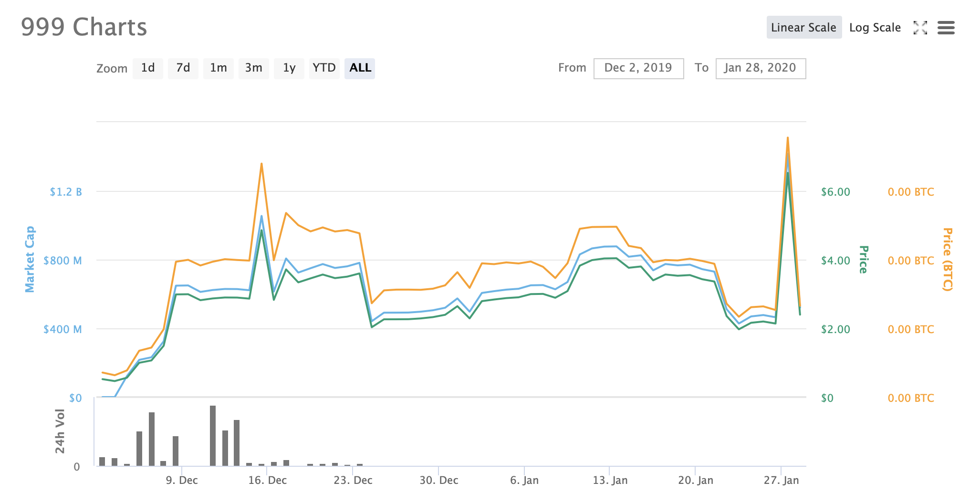980x503 pixels.
Task: Click the tallest 24h volume bar
Action: (x=213, y=436)
